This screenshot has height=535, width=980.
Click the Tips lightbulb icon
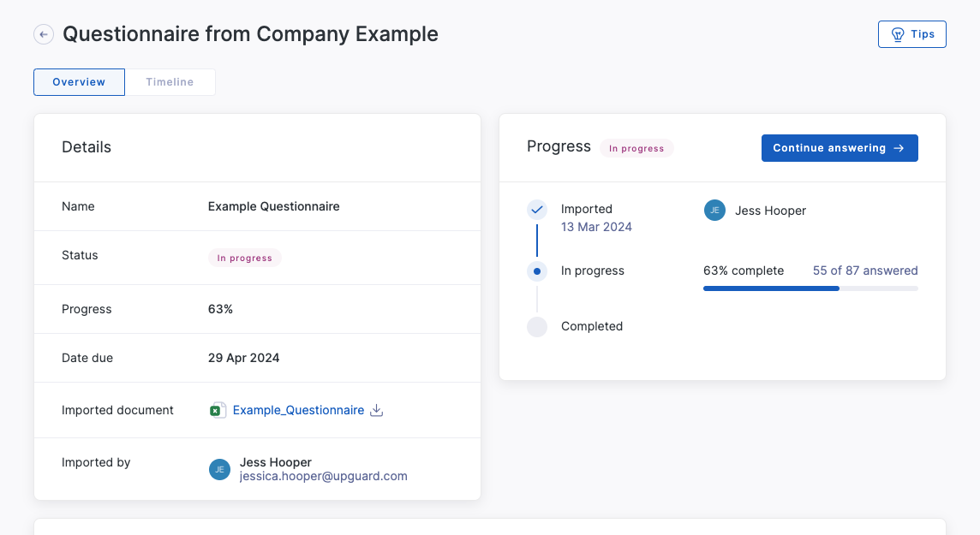click(x=898, y=34)
